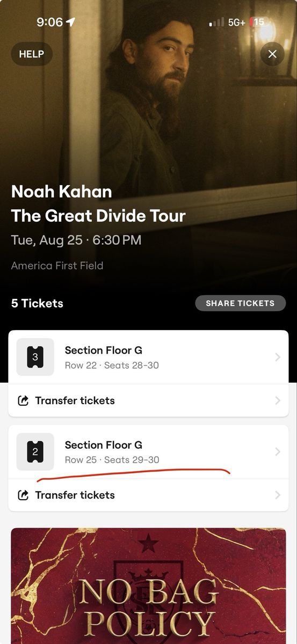Select Section Floor G Row 22 entry
Screen dimensions: 297x644
pos(148,357)
